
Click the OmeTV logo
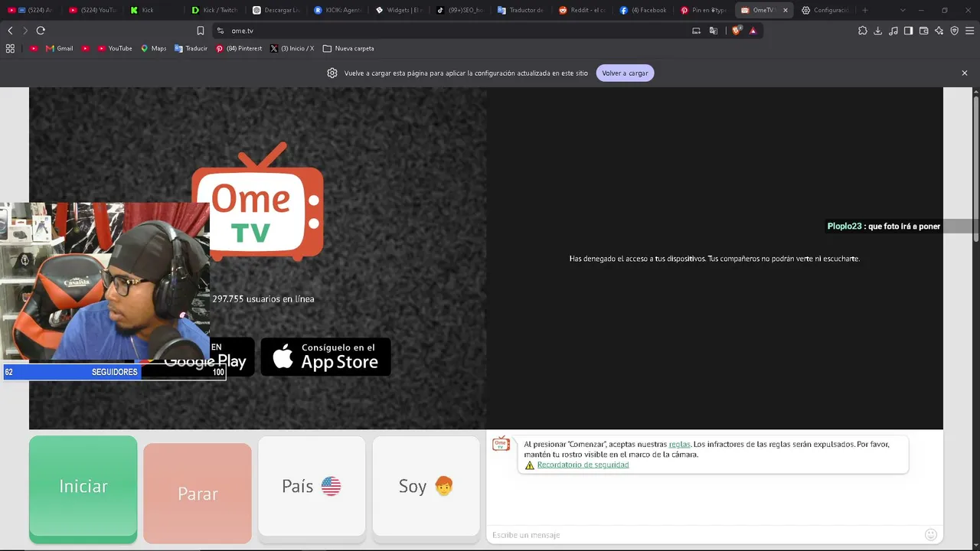click(x=257, y=201)
